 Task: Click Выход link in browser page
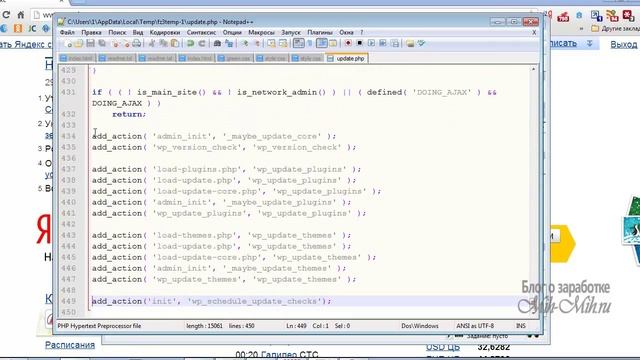pyautogui.click(x=623, y=44)
